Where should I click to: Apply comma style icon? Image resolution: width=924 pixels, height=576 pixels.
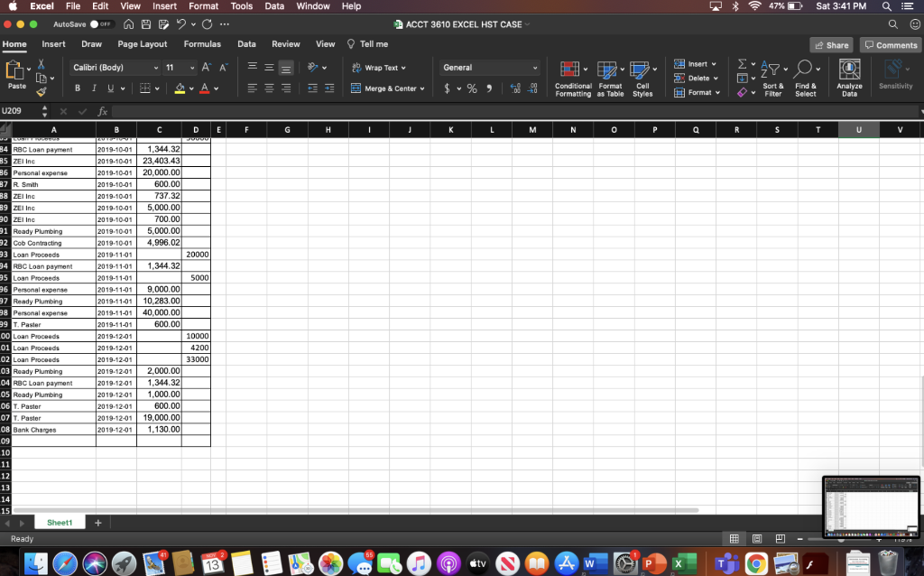[x=489, y=88]
